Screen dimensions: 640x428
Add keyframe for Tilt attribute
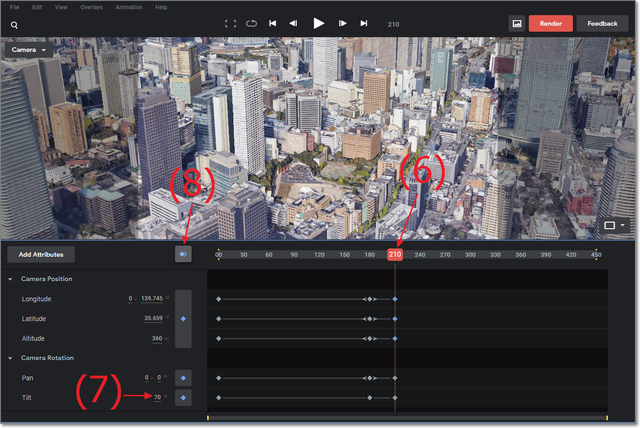click(183, 398)
